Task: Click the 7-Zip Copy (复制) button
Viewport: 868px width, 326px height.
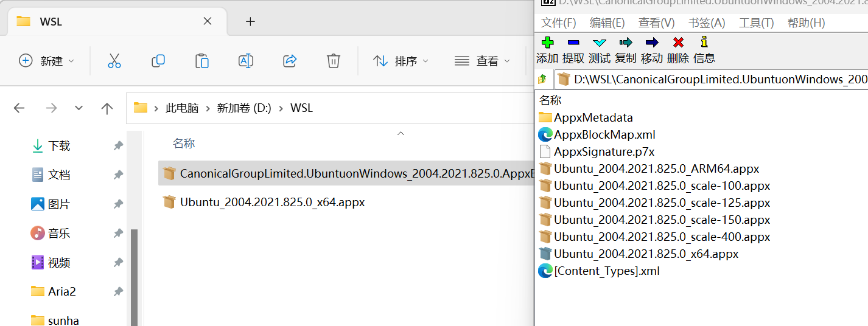Action: (626, 50)
